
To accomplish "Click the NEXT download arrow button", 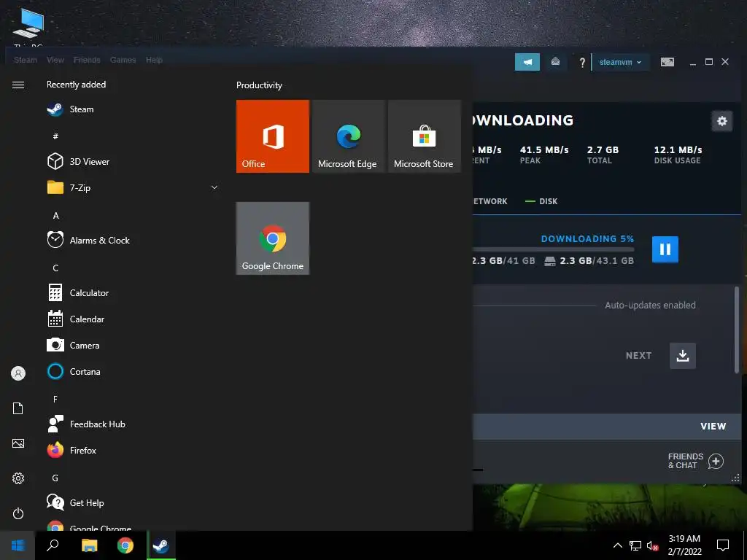I will tap(683, 356).
